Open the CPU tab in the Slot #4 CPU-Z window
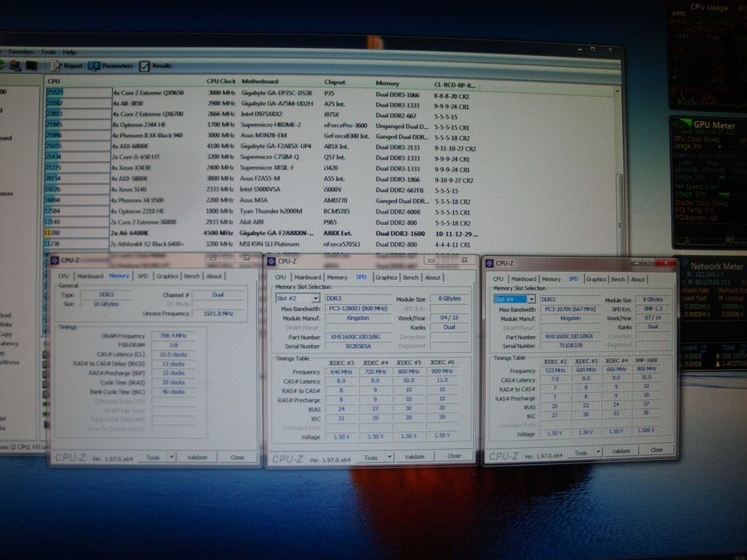The height and width of the screenshot is (560, 747). coord(498,279)
